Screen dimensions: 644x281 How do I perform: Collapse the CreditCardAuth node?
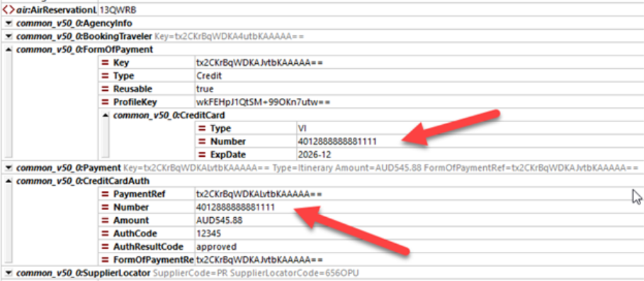(9, 181)
